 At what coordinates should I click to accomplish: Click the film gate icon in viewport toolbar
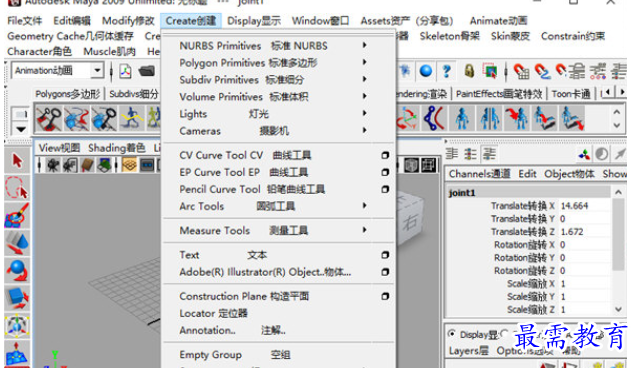(147, 165)
